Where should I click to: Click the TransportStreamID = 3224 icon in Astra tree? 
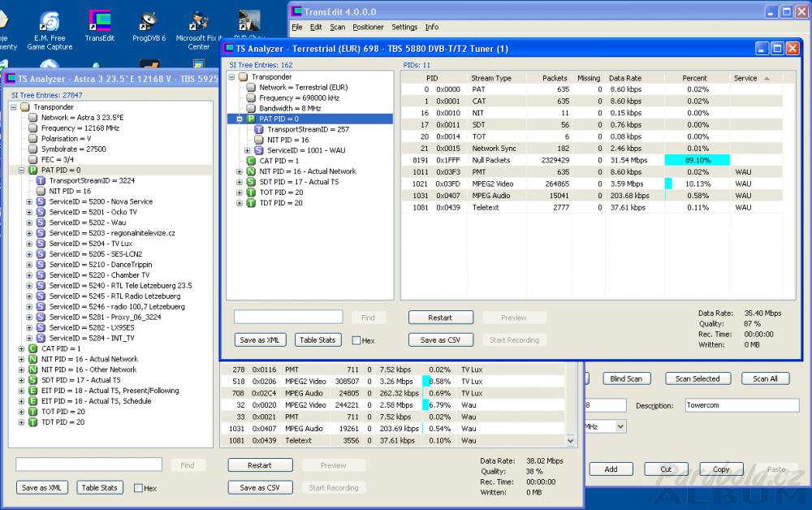pos(41,180)
